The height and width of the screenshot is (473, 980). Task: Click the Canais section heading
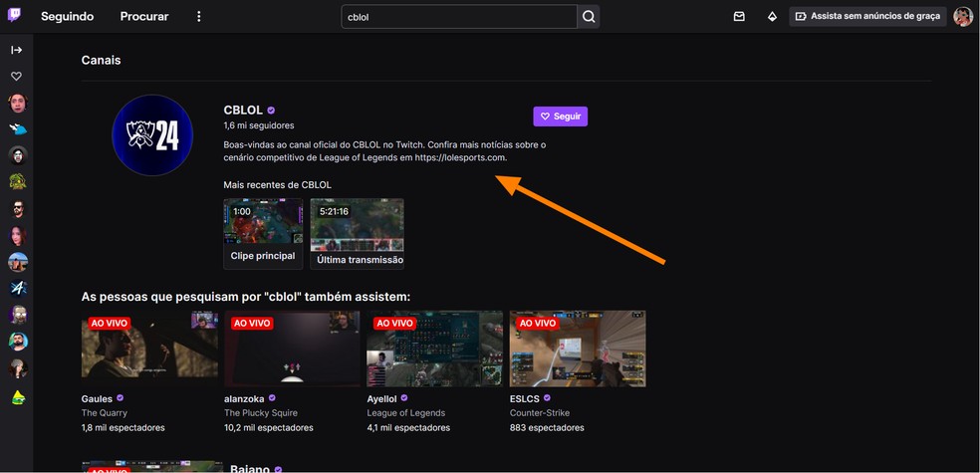pos(102,61)
